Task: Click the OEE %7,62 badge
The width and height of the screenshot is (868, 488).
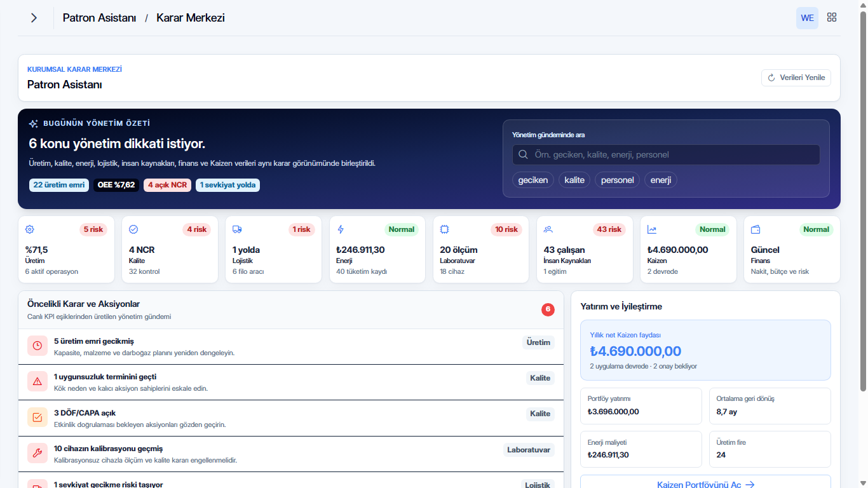Action: [116, 185]
